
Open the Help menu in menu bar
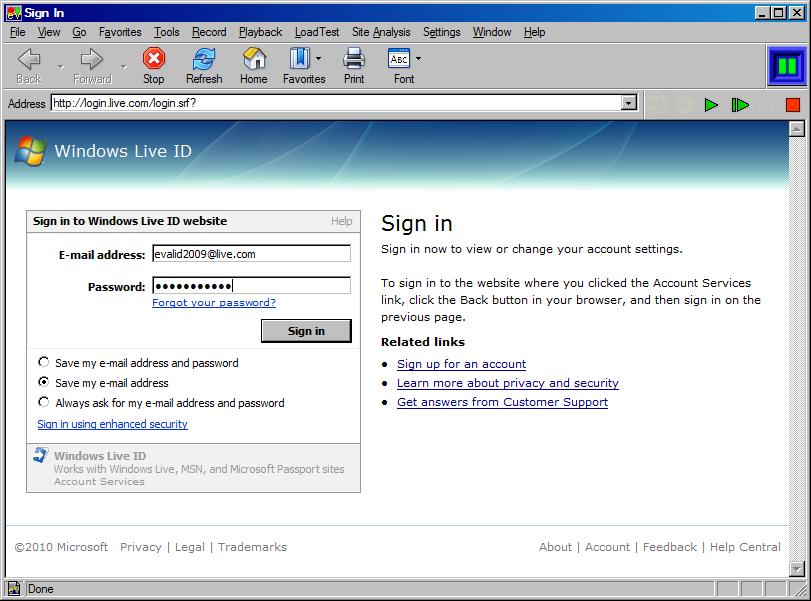click(534, 32)
